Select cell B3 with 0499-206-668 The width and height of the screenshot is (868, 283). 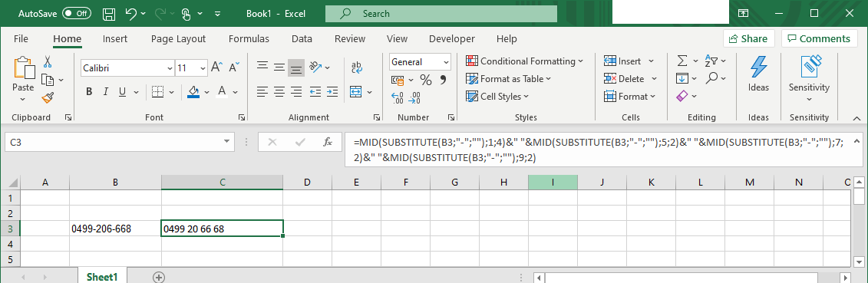tap(115, 229)
